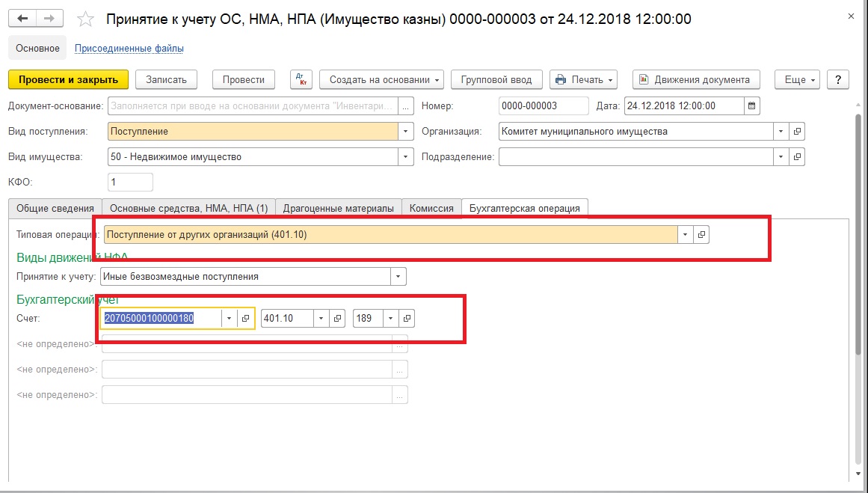The height and width of the screenshot is (493, 868).
Task: Open the Драгоценные материалы tab
Action: click(x=339, y=208)
